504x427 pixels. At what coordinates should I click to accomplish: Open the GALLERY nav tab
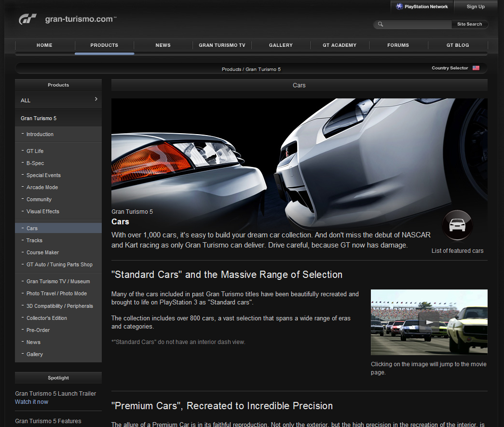[281, 45]
